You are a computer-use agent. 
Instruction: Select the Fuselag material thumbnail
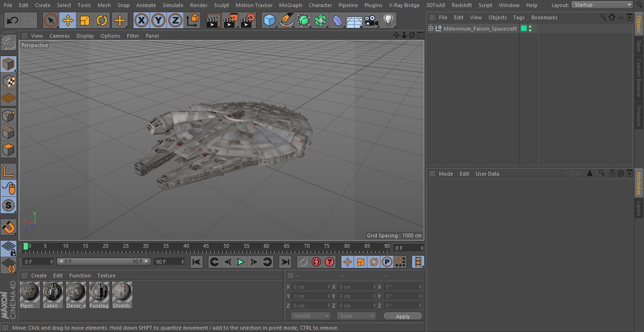(x=99, y=295)
